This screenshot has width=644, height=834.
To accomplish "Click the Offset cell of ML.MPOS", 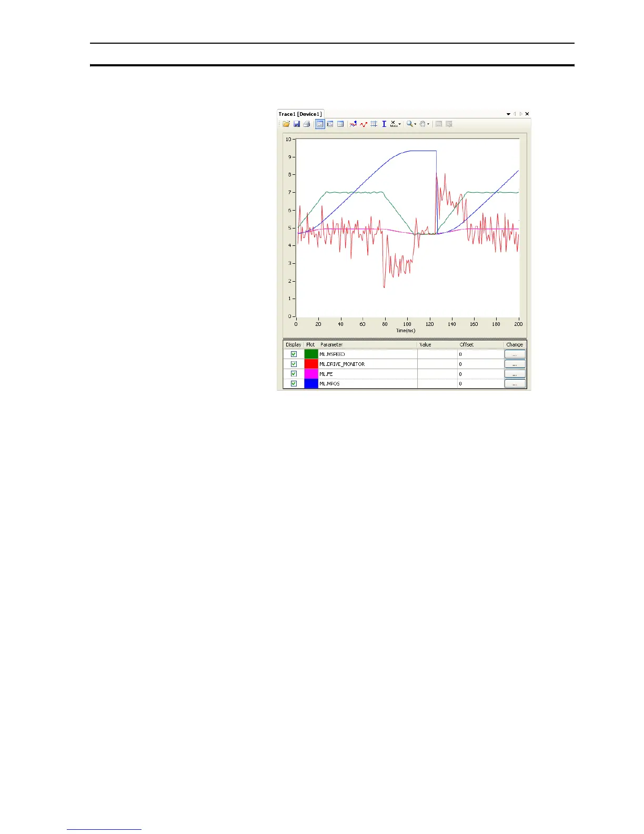I will (x=480, y=384).
